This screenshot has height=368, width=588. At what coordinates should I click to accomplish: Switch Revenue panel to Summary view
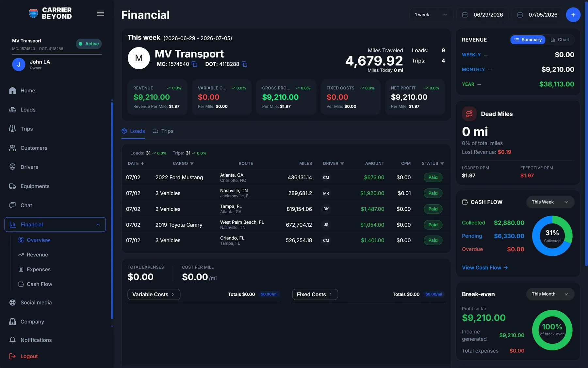pos(528,40)
